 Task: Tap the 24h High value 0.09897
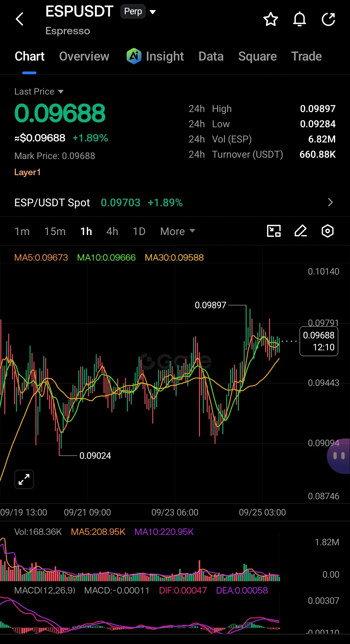tap(318, 109)
